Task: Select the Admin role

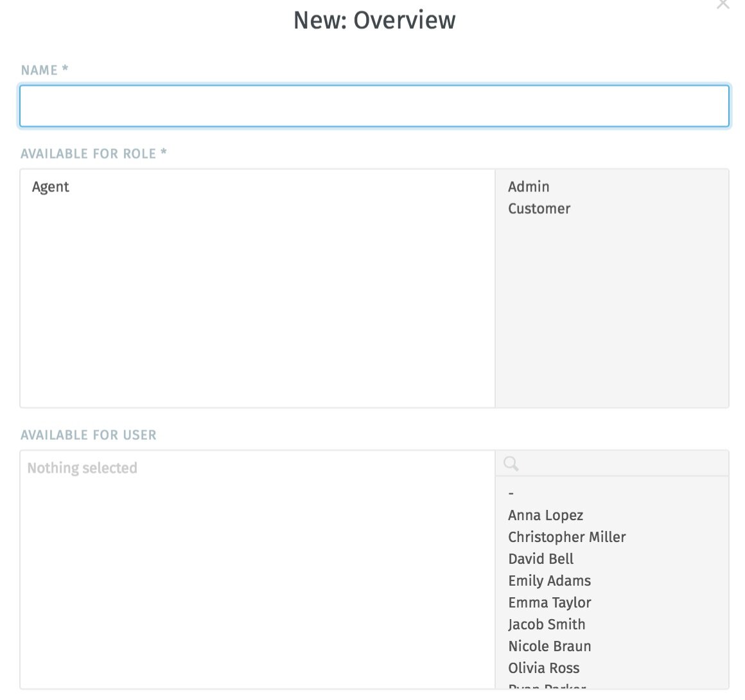Action: 529,186
